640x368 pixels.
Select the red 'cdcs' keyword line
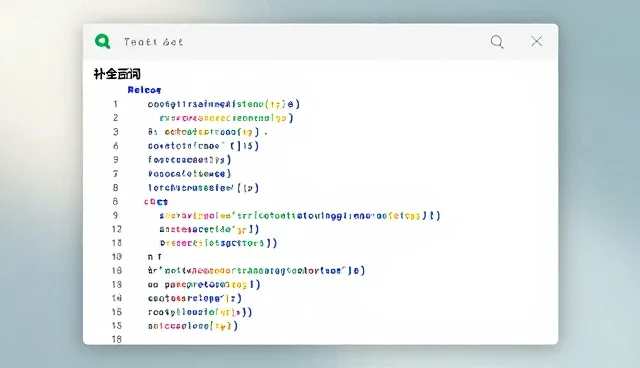pos(156,202)
